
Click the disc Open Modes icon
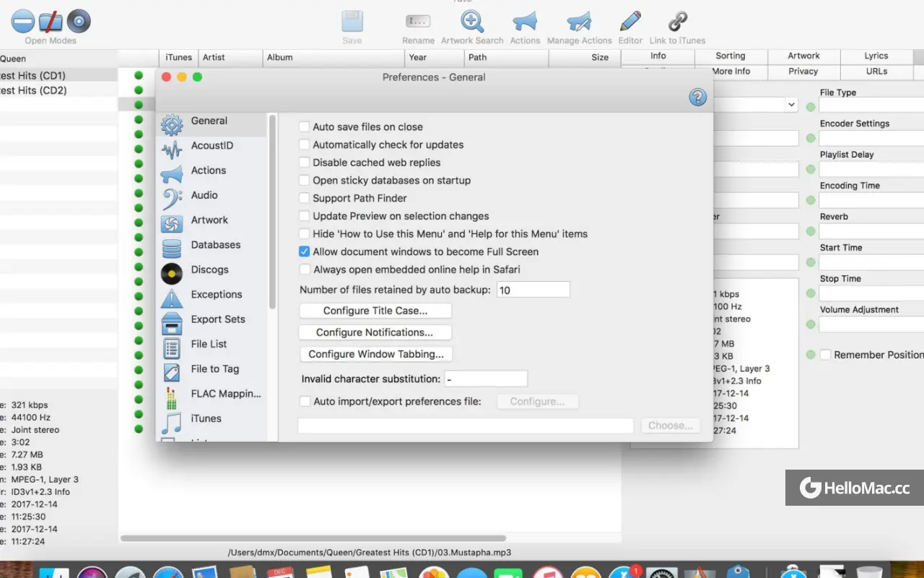tap(79, 21)
